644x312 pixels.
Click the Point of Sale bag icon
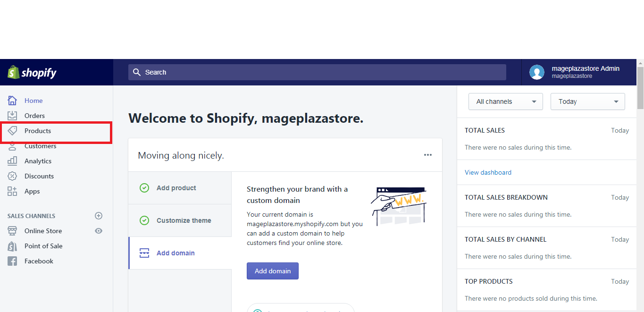(12, 246)
